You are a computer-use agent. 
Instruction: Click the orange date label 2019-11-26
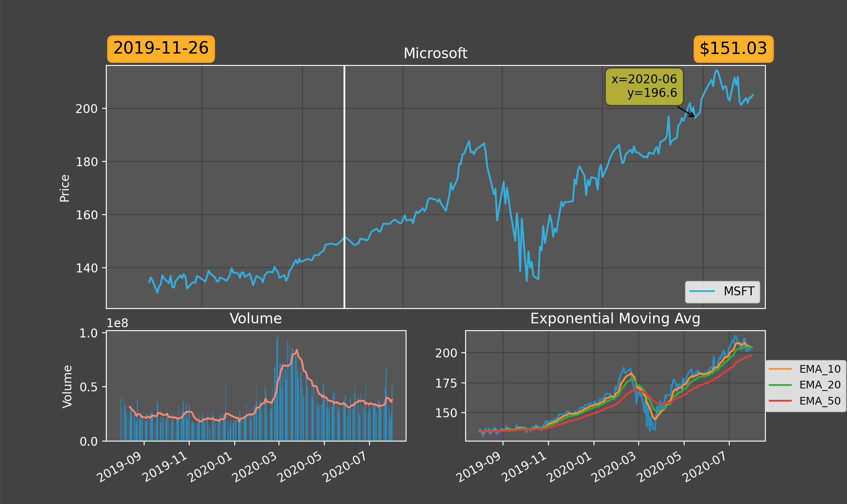(x=161, y=49)
